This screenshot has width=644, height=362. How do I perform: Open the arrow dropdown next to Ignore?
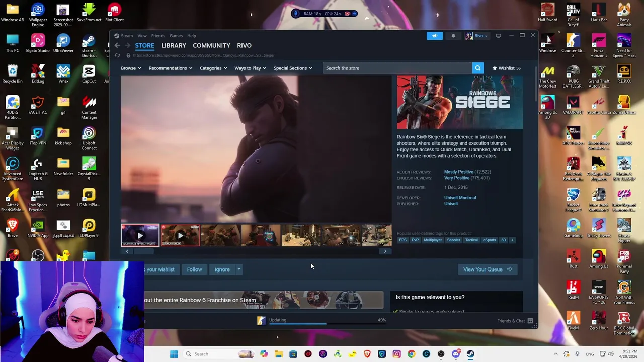click(x=239, y=269)
